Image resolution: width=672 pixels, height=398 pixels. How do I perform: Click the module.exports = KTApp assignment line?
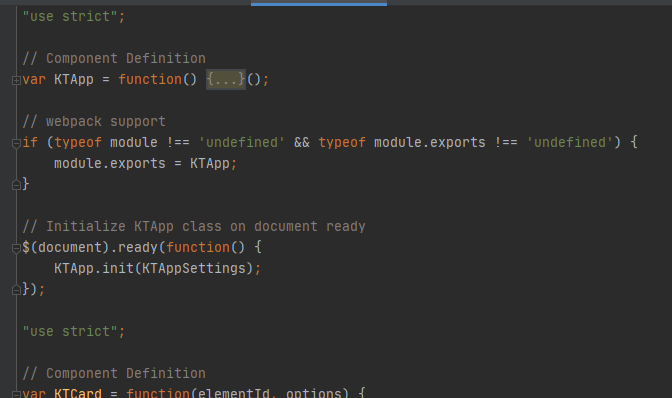point(145,163)
